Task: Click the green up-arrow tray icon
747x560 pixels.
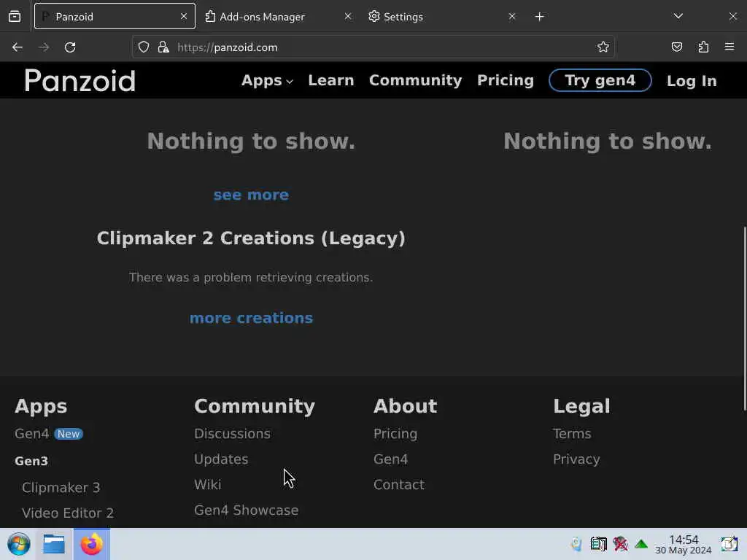Action: [641, 544]
